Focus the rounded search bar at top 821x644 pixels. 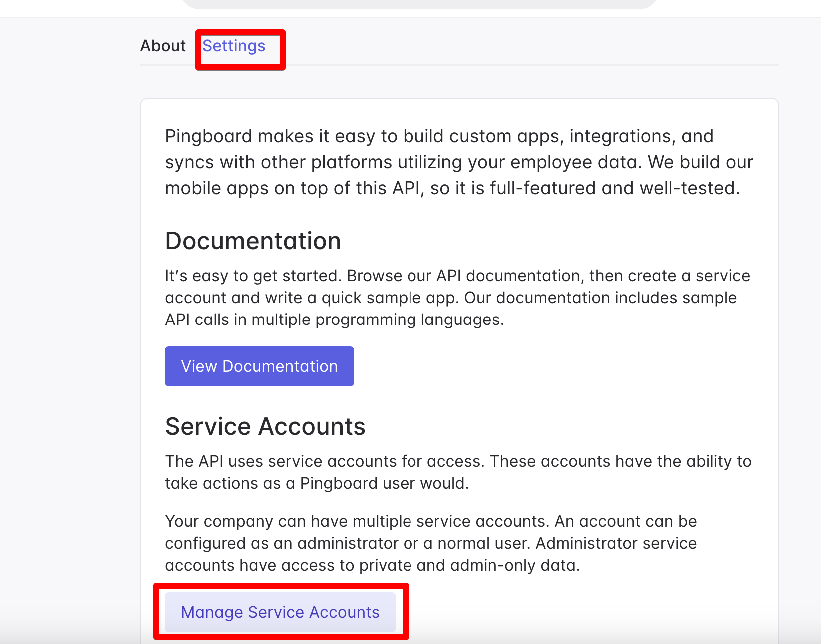point(419,4)
